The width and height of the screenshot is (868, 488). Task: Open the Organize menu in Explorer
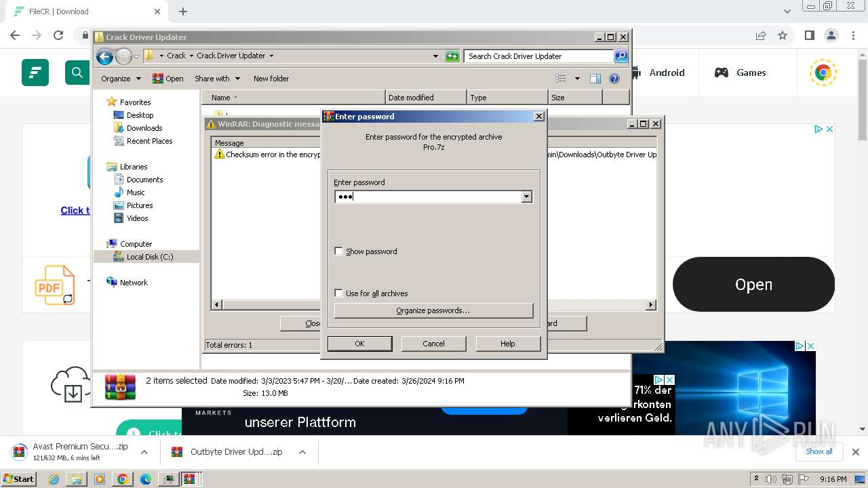[x=121, y=79]
